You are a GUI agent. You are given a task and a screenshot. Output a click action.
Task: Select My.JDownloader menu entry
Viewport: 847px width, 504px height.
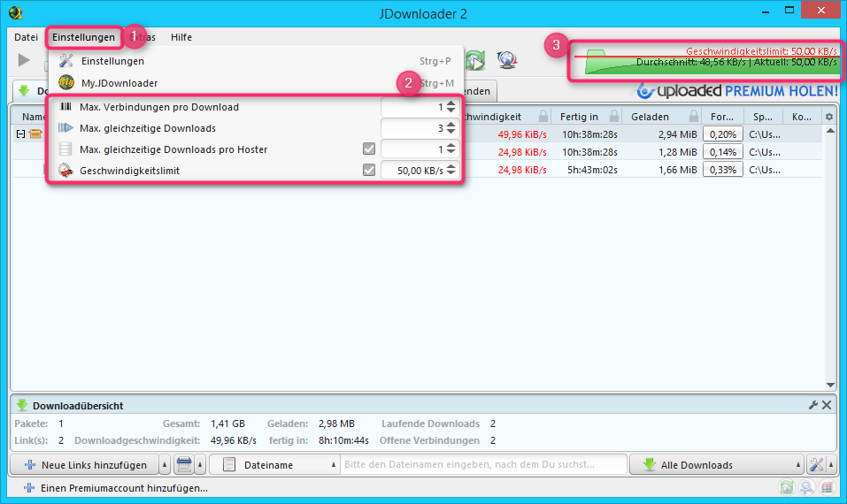tap(119, 83)
